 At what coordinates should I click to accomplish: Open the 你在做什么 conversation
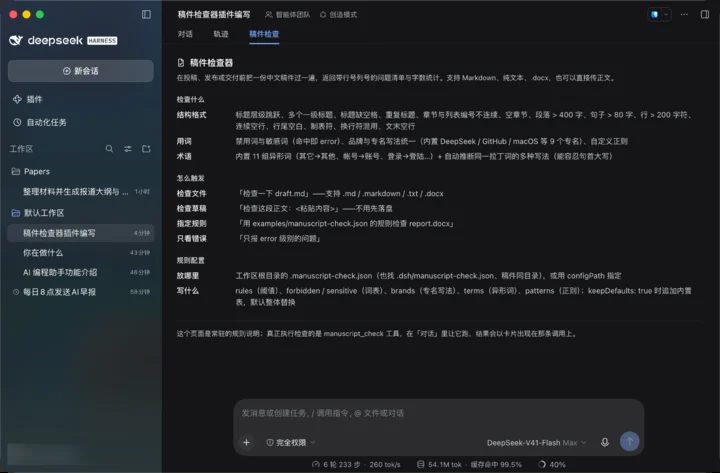[x=81, y=253]
